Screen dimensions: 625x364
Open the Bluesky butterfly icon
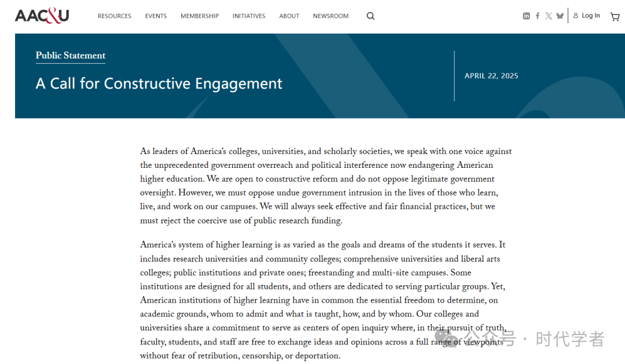[560, 16]
